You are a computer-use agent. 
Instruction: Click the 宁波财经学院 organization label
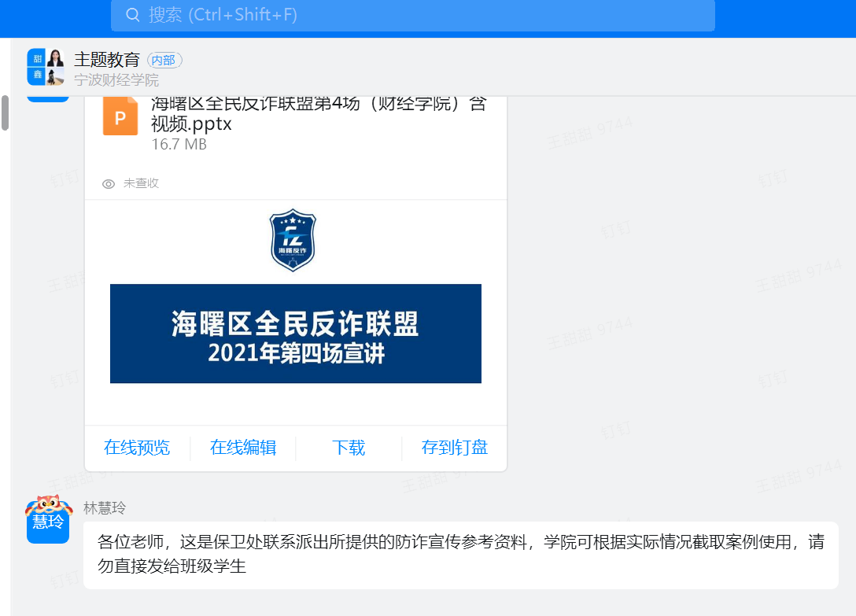click(x=116, y=80)
